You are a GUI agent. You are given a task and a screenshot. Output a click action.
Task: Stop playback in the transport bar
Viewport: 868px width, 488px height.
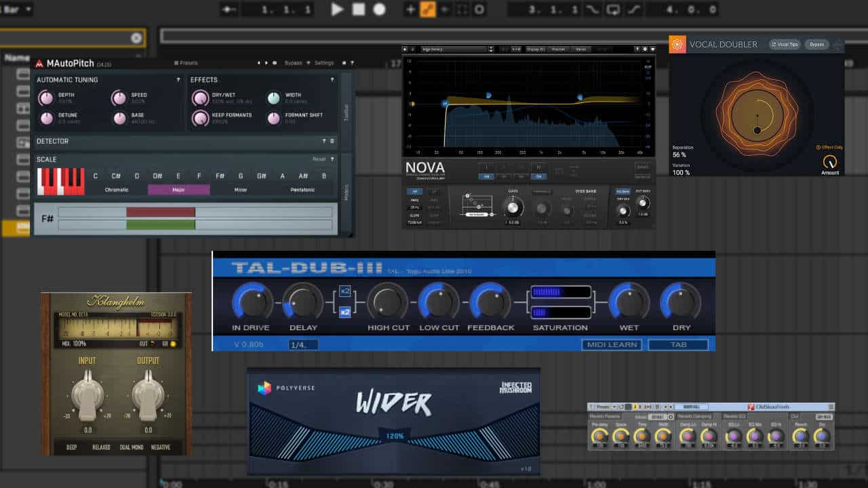[x=358, y=9]
